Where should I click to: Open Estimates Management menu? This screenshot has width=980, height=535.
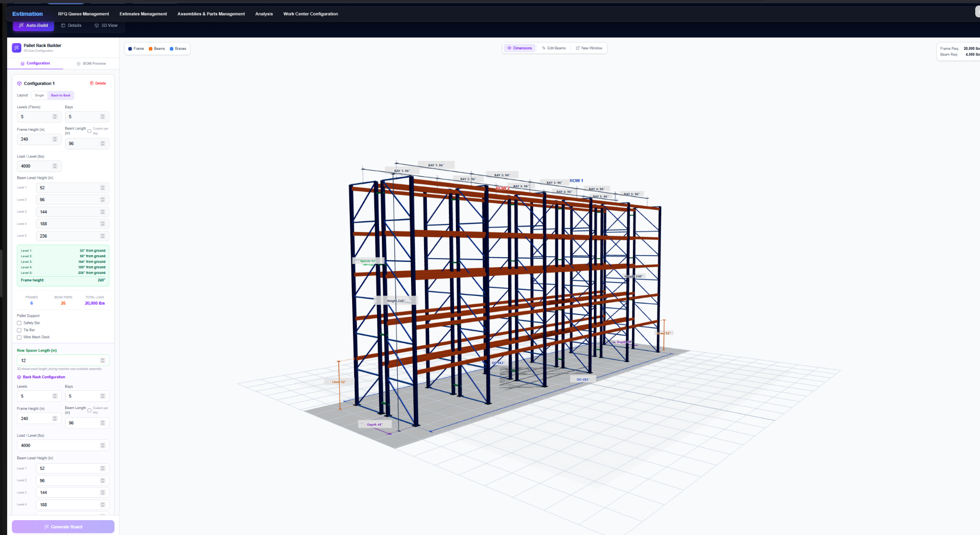143,14
